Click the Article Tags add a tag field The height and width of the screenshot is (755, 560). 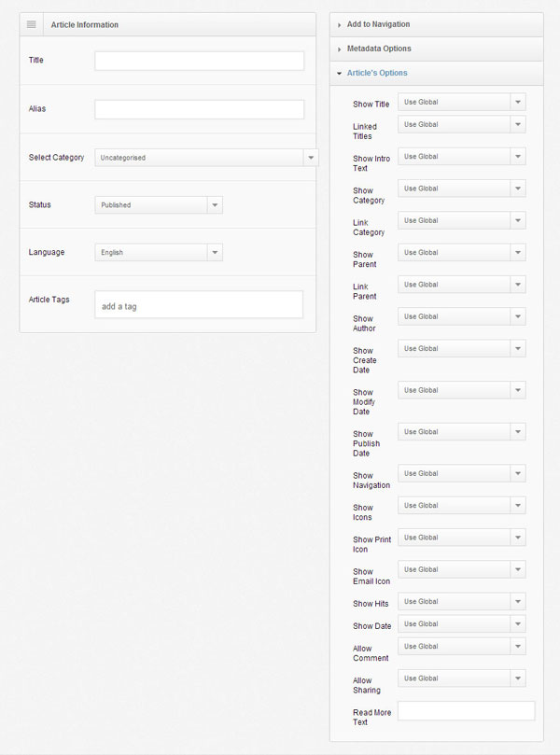[199, 304]
